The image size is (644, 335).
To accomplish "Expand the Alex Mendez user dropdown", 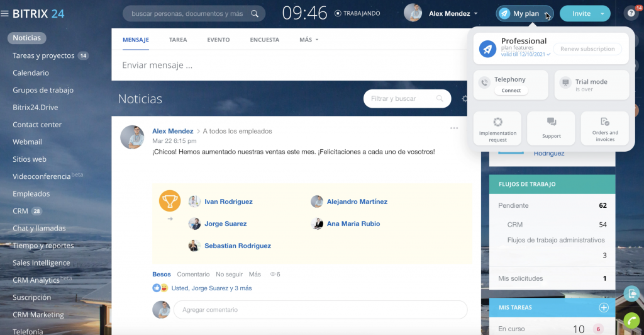I will click(x=475, y=13).
